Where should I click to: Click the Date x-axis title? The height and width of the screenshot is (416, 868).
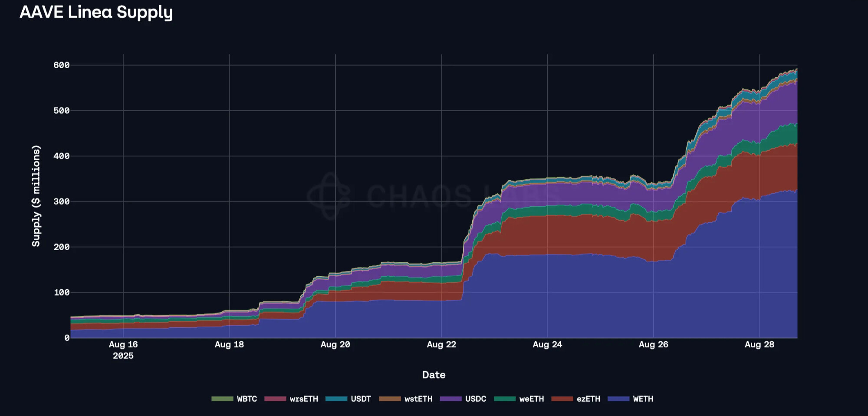coord(434,375)
